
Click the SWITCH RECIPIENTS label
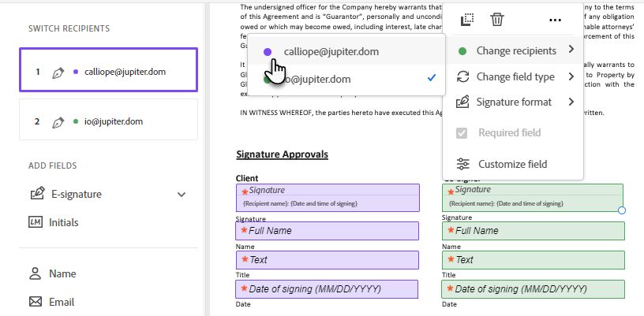coord(69,28)
